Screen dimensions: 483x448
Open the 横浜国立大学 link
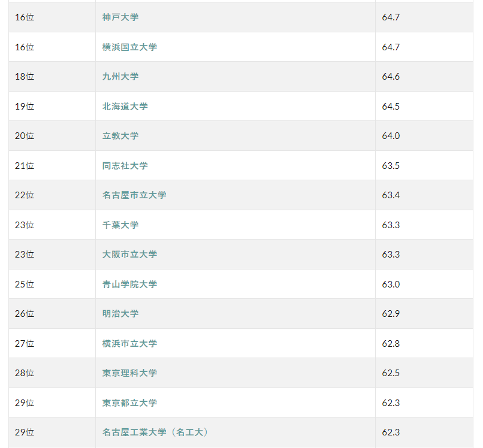point(129,47)
